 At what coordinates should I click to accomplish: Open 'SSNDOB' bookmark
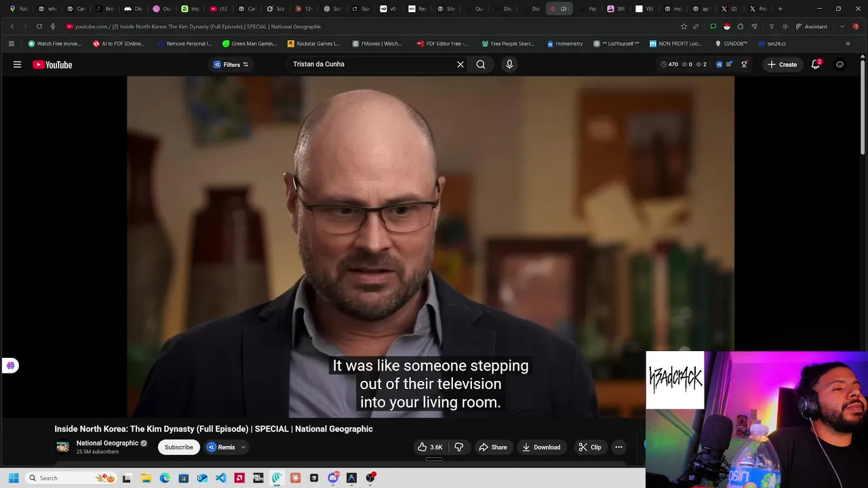731,43
